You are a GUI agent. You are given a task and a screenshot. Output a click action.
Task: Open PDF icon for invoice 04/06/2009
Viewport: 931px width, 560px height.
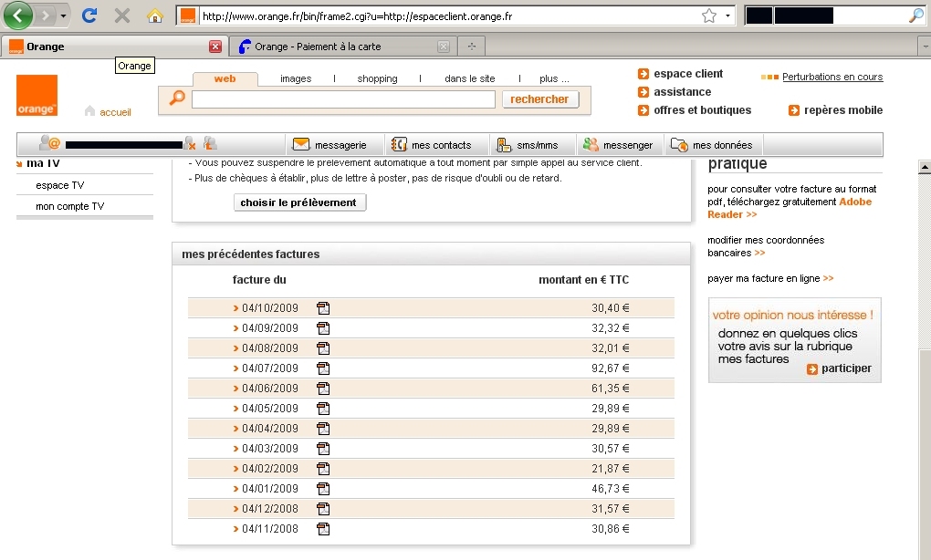point(323,389)
